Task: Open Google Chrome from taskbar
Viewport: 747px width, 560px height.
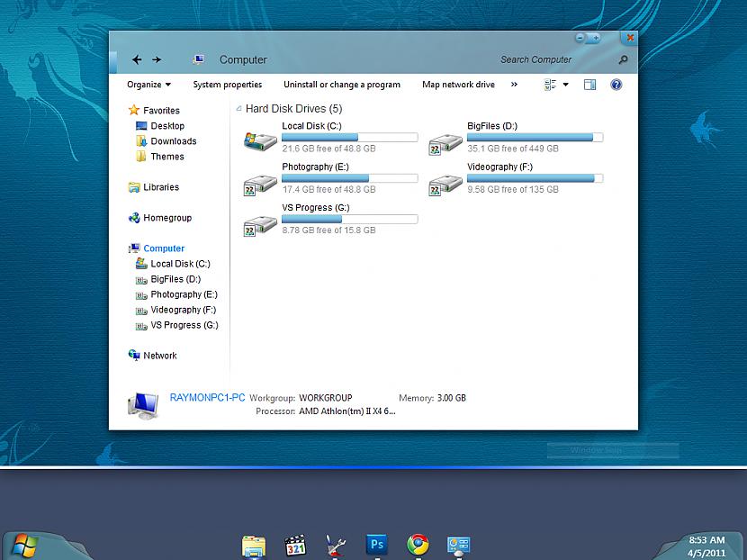Action: [418, 546]
